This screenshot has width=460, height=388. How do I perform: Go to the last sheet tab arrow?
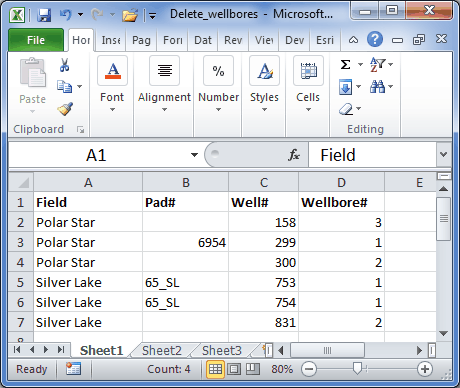60,350
